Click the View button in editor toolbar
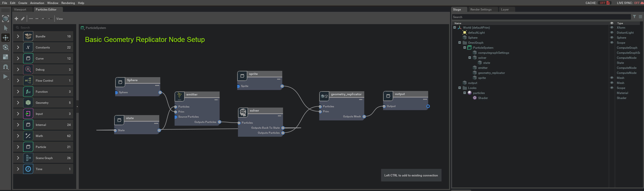 [60, 19]
